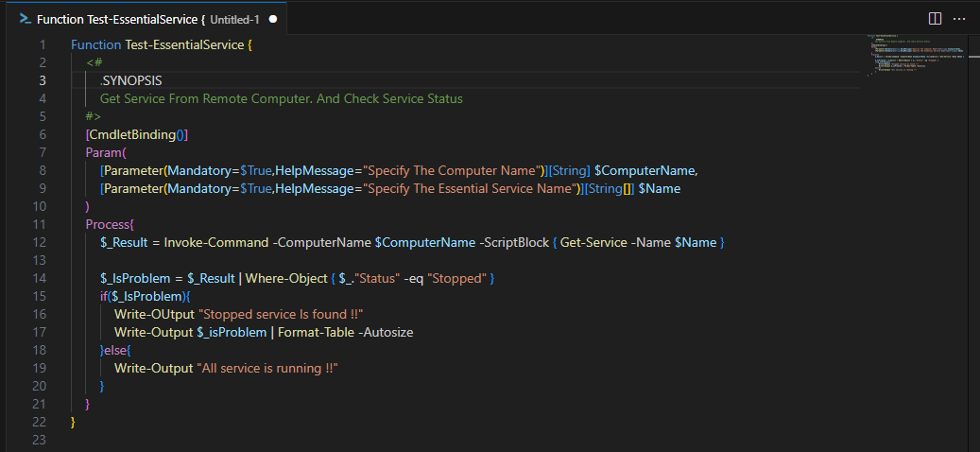Screen dimensions: 980x452
Task: Click line number 6 in the gutter
Action: click(43, 134)
